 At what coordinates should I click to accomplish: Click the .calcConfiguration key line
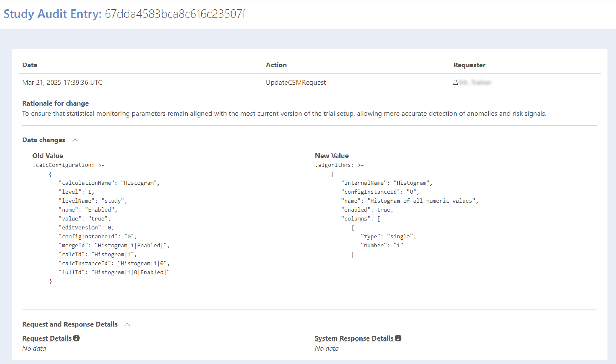pos(68,165)
